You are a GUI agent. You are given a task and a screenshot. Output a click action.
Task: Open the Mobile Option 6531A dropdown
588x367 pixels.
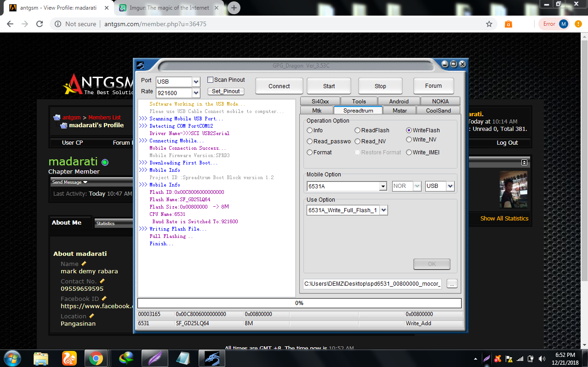pos(383,186)
